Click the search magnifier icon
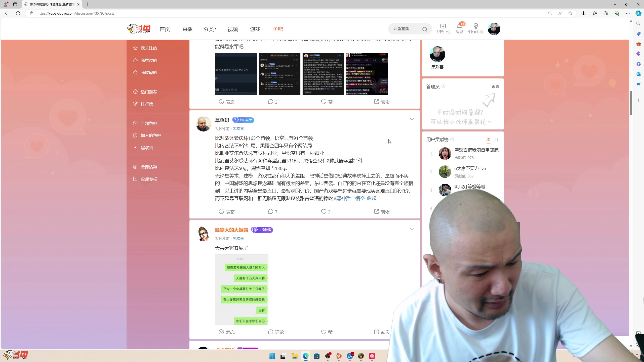 (x=425, y=29)
